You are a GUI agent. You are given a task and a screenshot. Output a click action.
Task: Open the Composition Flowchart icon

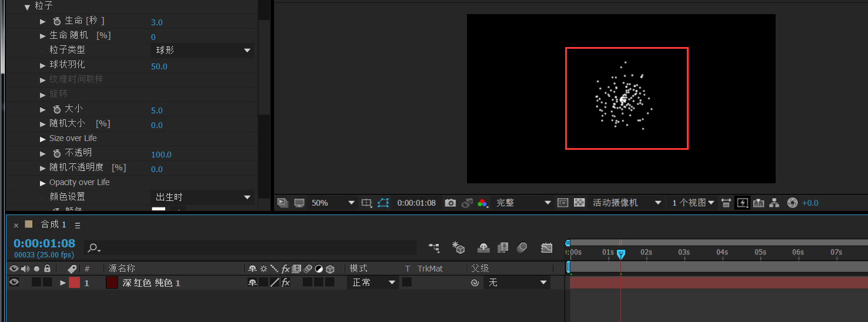tap(774, 203)
